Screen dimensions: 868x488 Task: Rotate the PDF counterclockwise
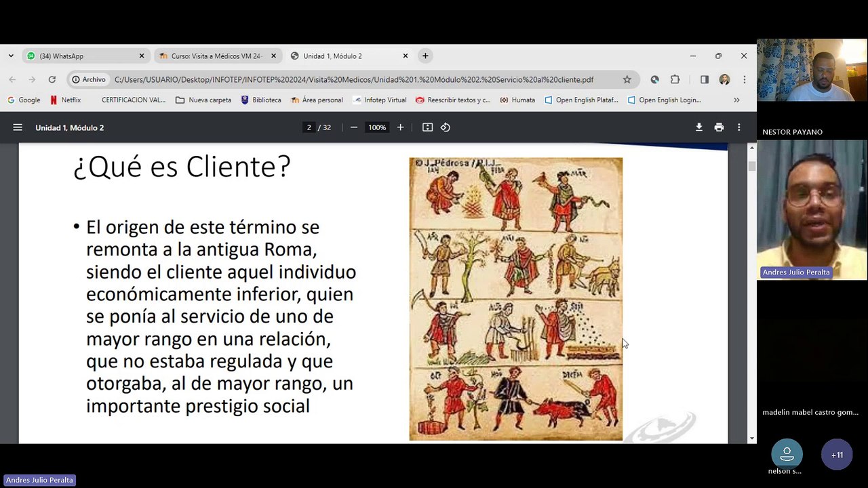(x=446, y=127)
